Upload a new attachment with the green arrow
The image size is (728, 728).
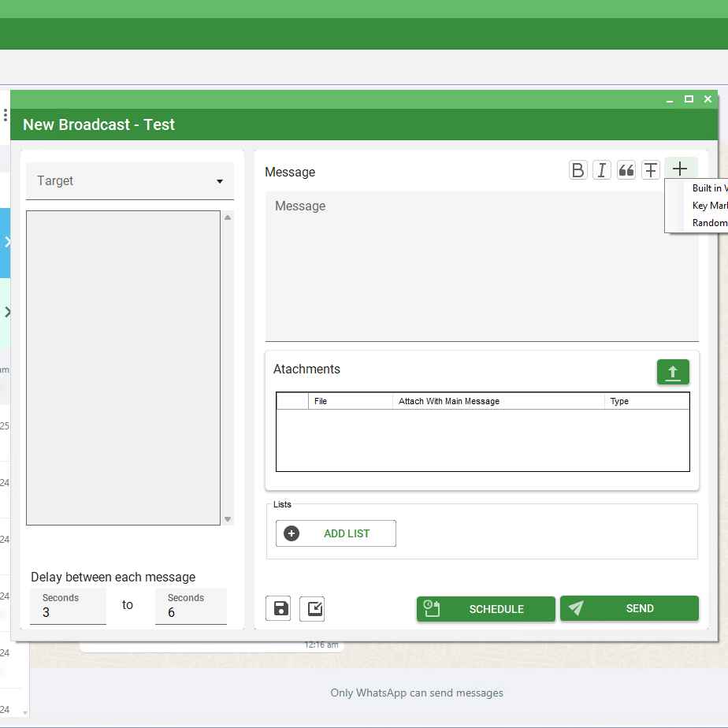click(x=673, y=372)
